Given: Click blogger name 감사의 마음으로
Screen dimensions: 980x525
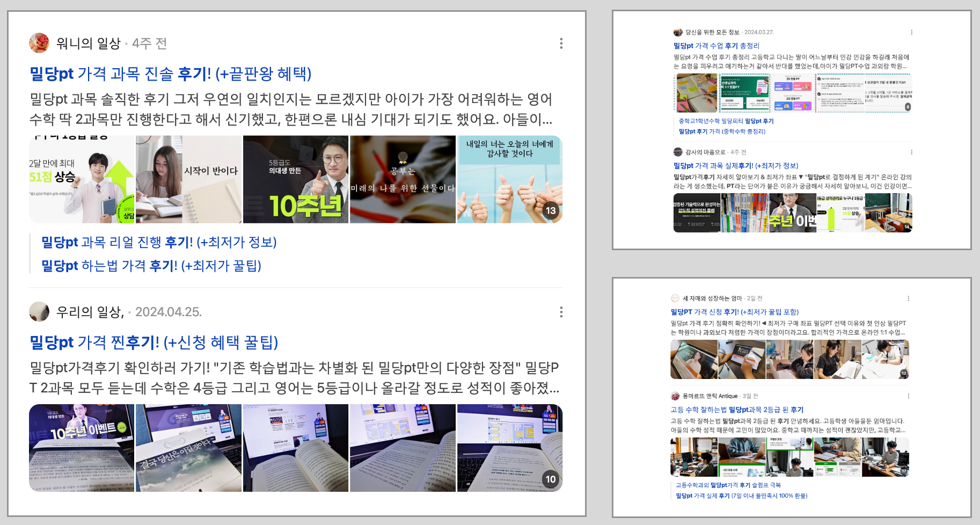Looking at the screenshot, I should (705, 152).
